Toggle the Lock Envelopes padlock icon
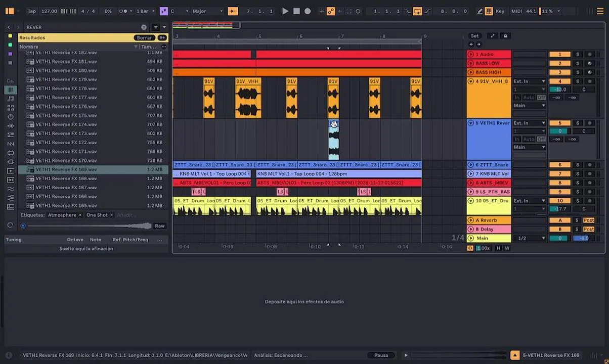This screenshot has height=364, width=609. pos(505,36)
